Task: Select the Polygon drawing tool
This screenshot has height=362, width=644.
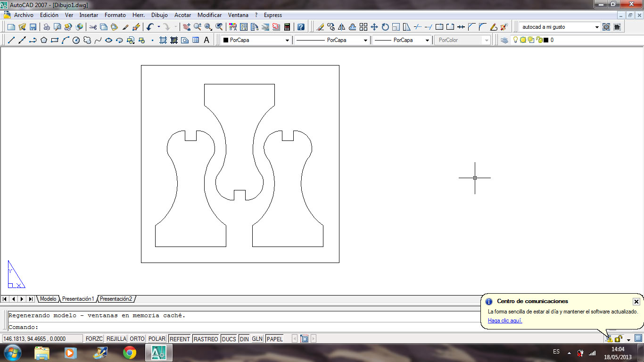Action: point(44,40)
